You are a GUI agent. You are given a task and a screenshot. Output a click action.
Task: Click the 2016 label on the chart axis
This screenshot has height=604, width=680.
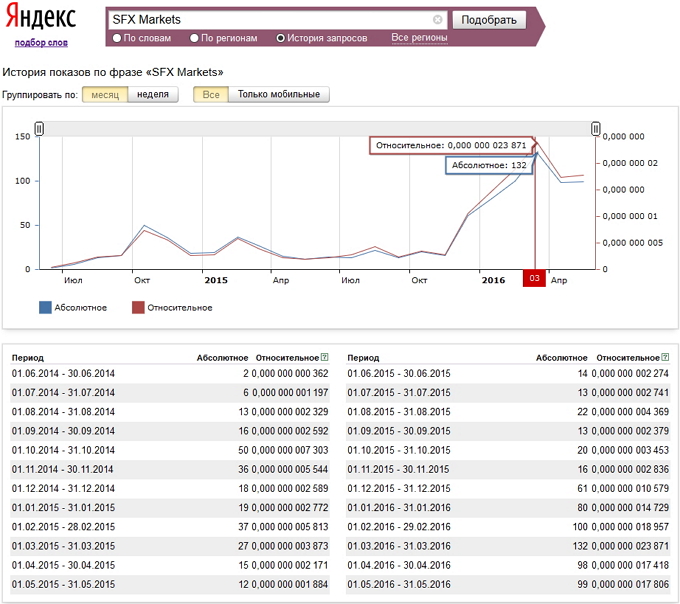[x=494, y=280]
